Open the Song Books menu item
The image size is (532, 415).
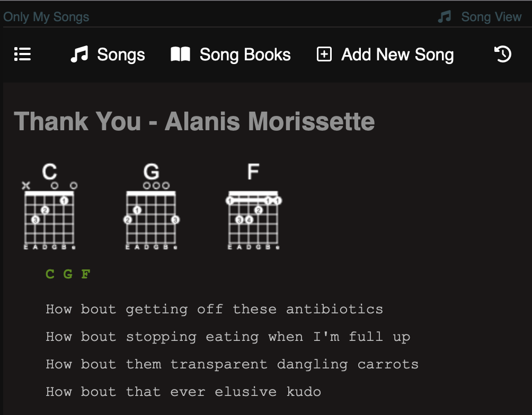click(x=245, y=55)
